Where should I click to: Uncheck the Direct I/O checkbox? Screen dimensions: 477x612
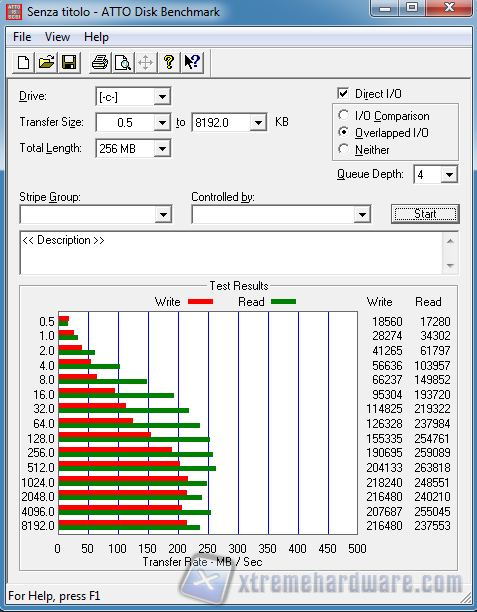(343, 94)
